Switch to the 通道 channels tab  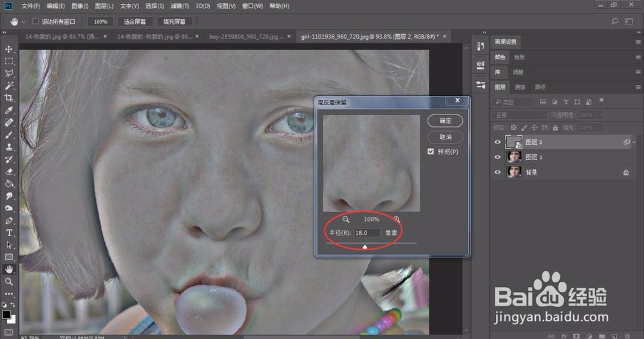click(520, 87)
